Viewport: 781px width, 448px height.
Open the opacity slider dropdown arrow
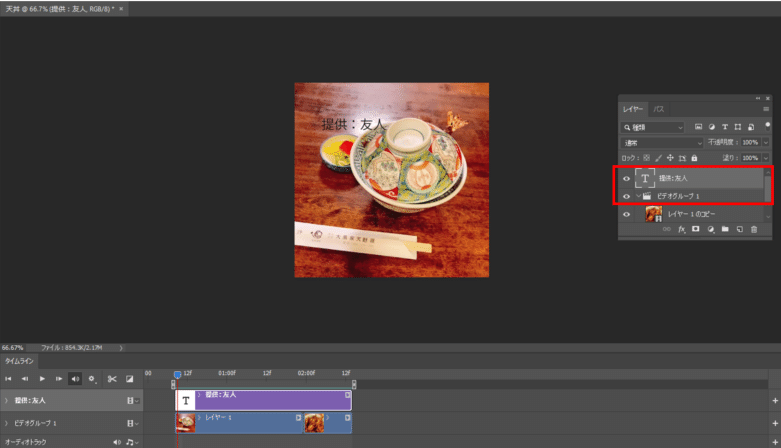[766, 143]
